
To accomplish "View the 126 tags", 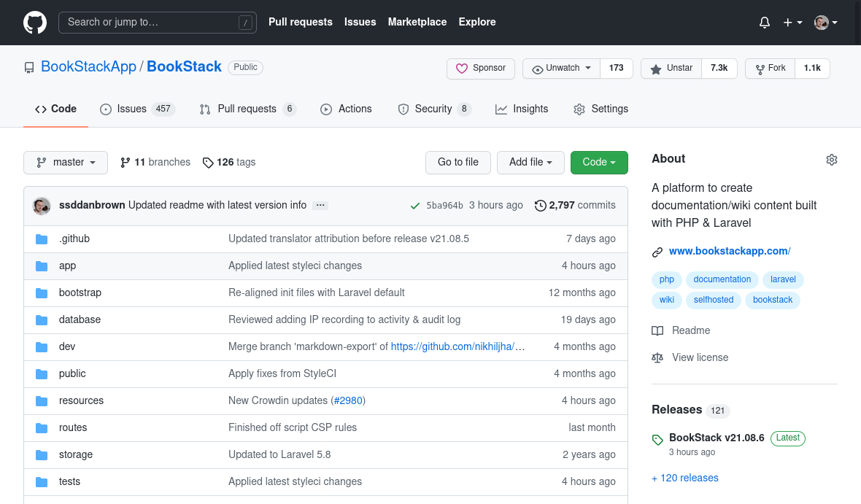I will pos(229,163).
